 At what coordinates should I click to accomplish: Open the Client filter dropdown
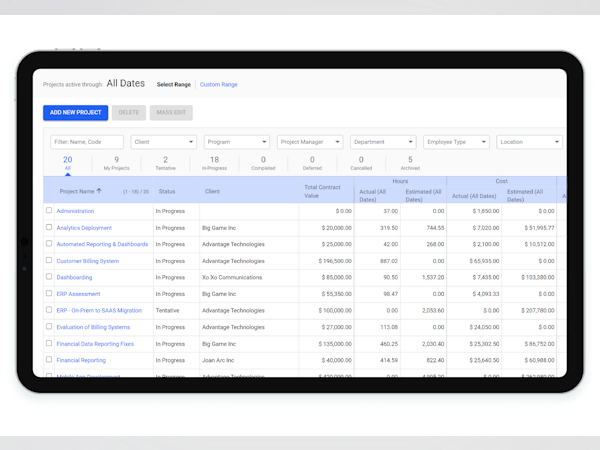[163, 142]
